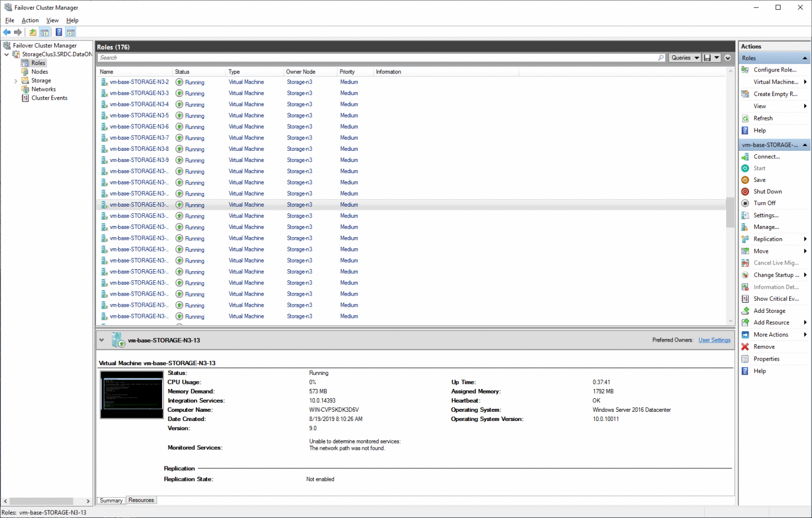Open the Help menu in the menu bar
This screenshot has width=812, height=518.
pyautogui.click(x=73, y=20)
